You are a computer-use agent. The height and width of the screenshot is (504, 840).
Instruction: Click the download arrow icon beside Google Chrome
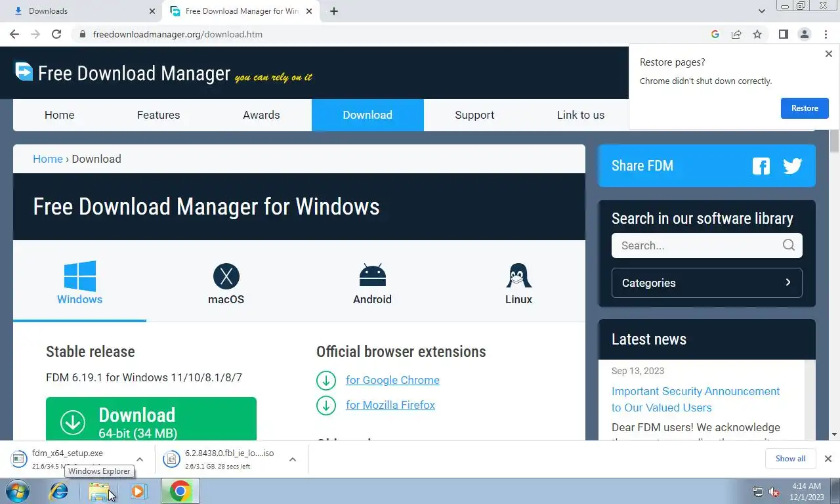[326, 380]
